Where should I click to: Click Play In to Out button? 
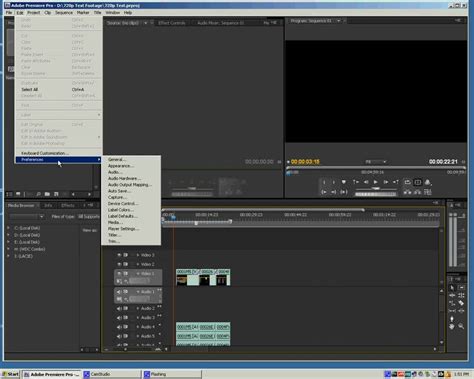point(344,192)
